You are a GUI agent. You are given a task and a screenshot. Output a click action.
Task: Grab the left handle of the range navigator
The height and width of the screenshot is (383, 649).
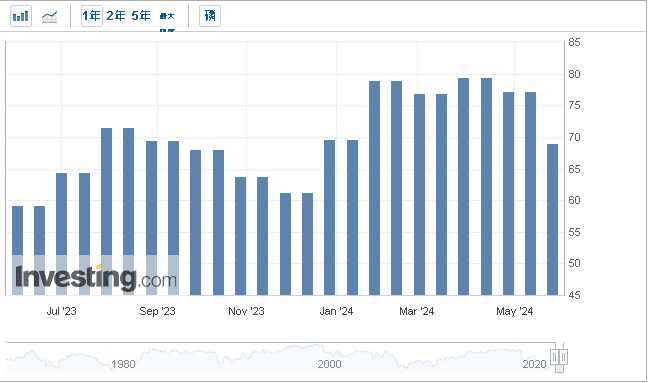pos(555,357)
